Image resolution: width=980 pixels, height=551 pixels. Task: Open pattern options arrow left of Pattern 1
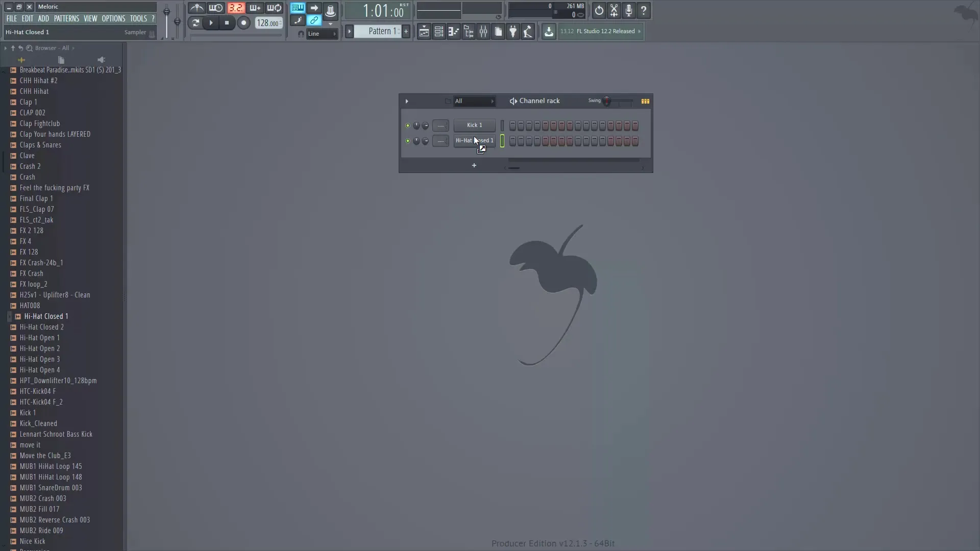coord(350,31)
